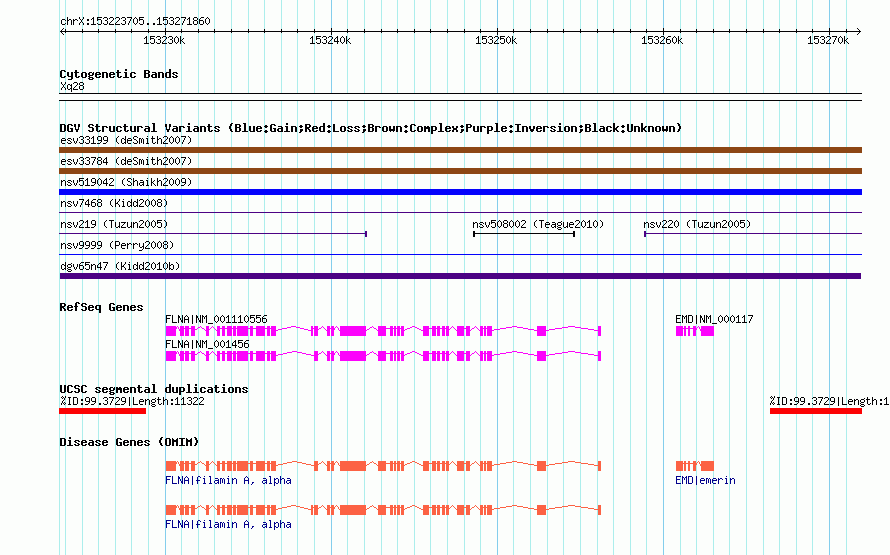This screenshot has width=890, height=555.
Task: Click the left segmental duplication red bar
Action: click(x=103, y=411)
